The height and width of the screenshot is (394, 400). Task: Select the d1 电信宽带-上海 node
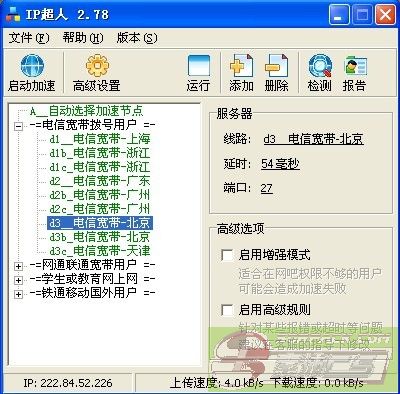[100, 139]
